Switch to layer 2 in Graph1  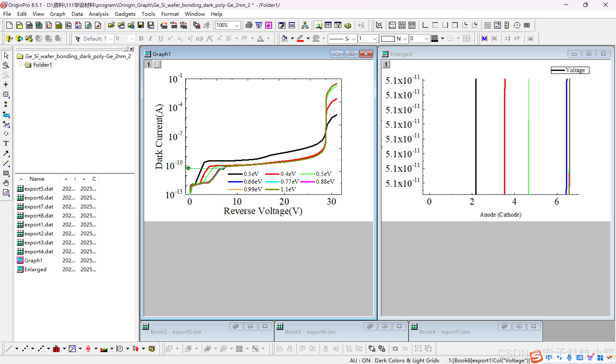pos(157,65)
